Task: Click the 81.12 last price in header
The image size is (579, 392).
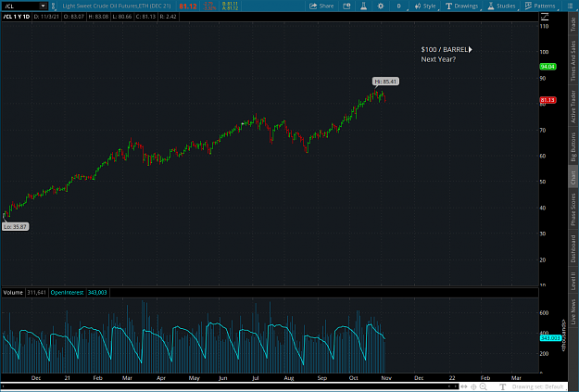Action: [187, 6]
